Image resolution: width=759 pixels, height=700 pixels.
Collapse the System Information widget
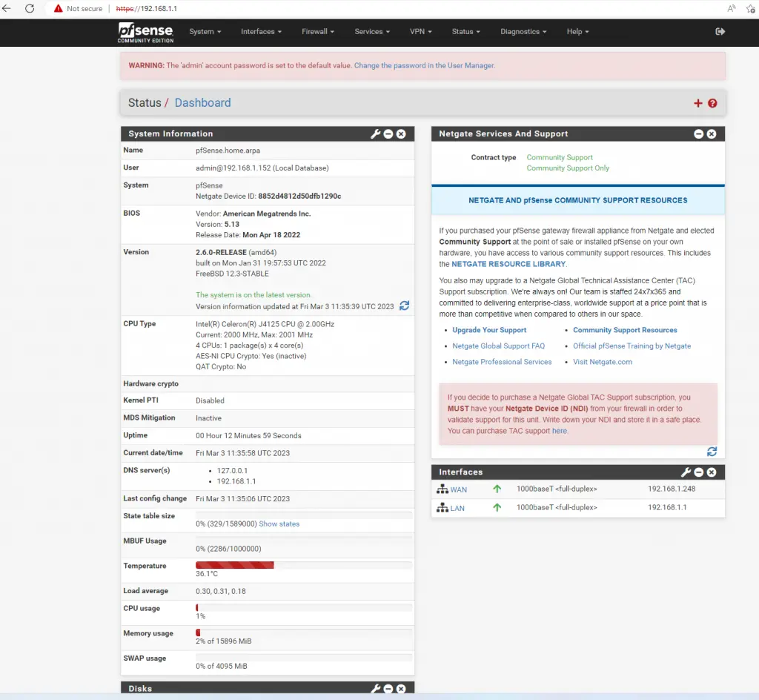coord(388,134)
